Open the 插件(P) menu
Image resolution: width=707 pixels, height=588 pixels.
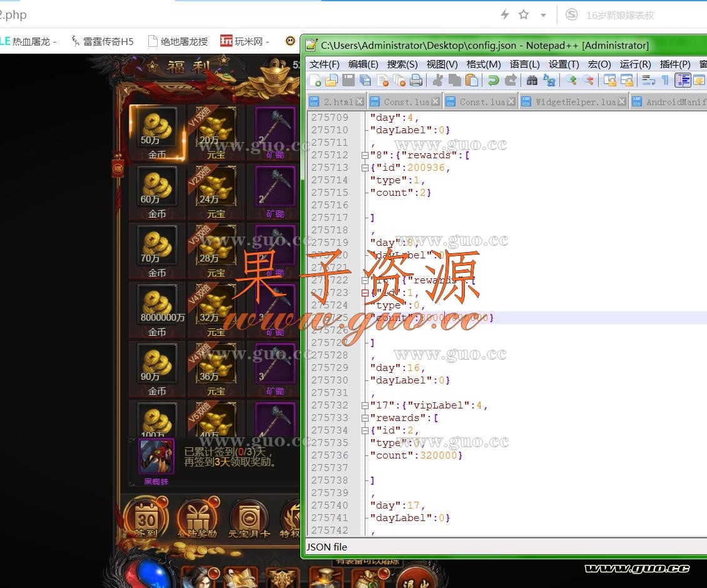tap(675, 64)
